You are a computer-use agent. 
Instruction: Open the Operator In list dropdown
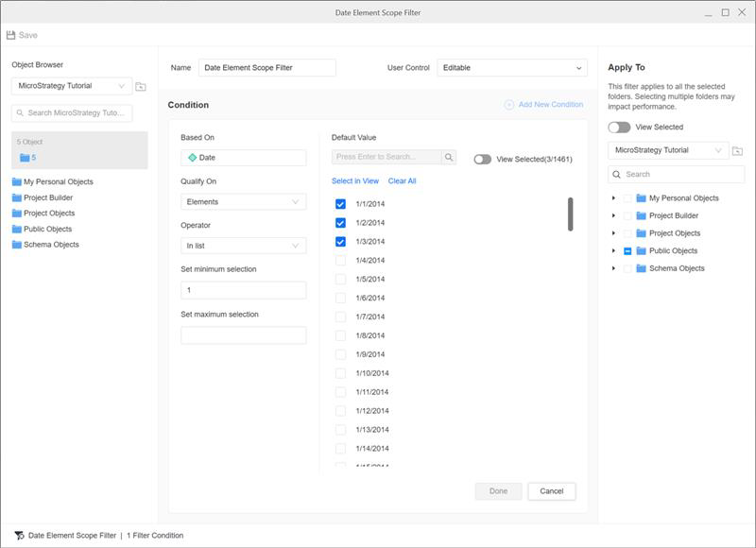243,246
